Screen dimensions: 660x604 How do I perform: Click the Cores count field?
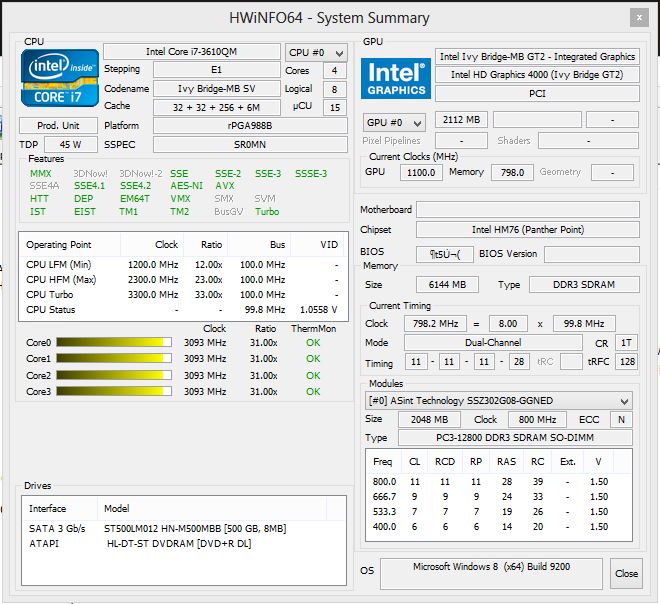[x=335, y=70]
